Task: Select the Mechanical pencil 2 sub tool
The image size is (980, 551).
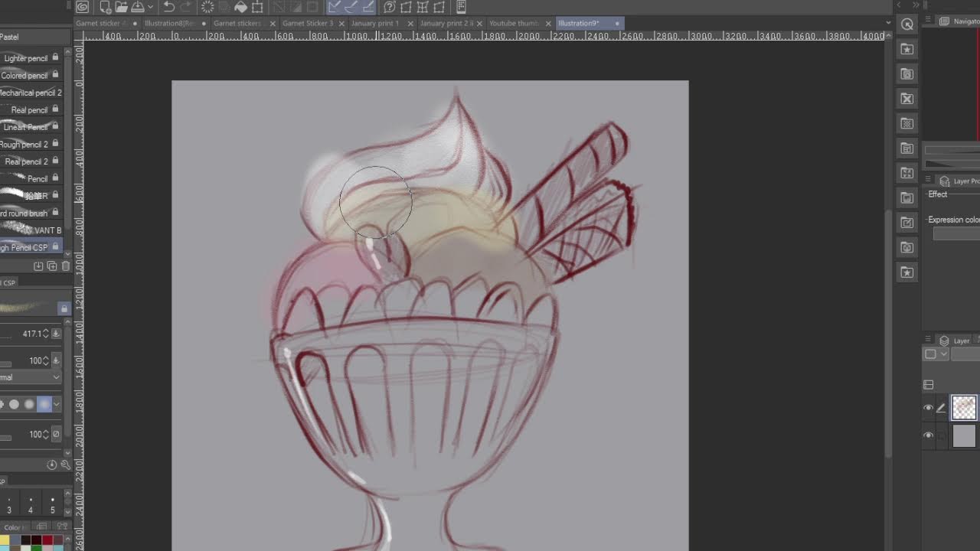Action: click(31, 93)
